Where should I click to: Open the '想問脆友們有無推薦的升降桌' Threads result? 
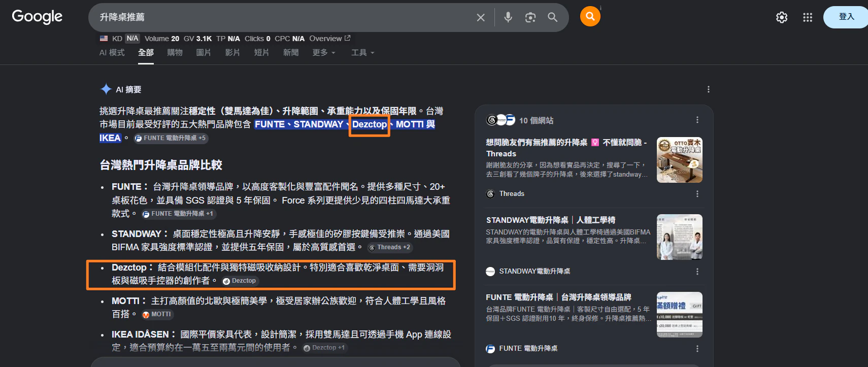point(566,148)
